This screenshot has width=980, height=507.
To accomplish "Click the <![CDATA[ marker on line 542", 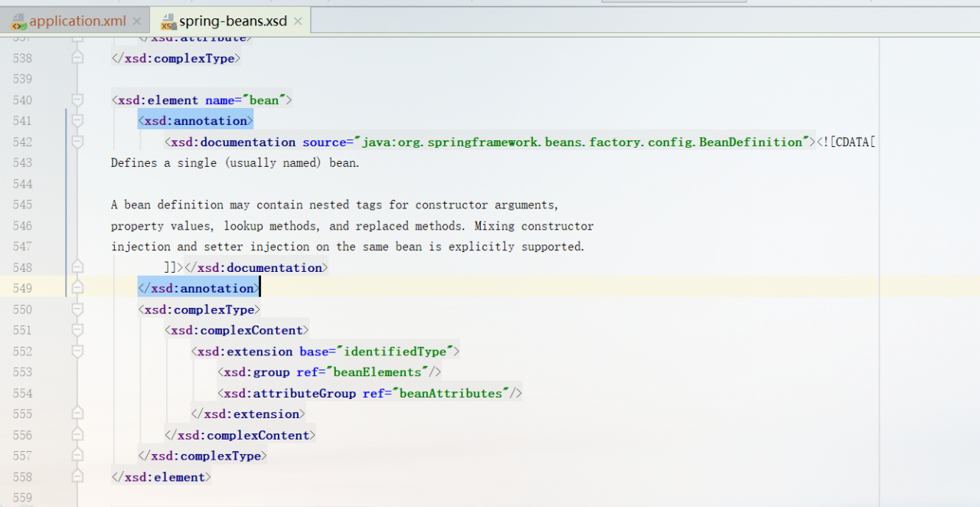I will (x=845, y=142).
